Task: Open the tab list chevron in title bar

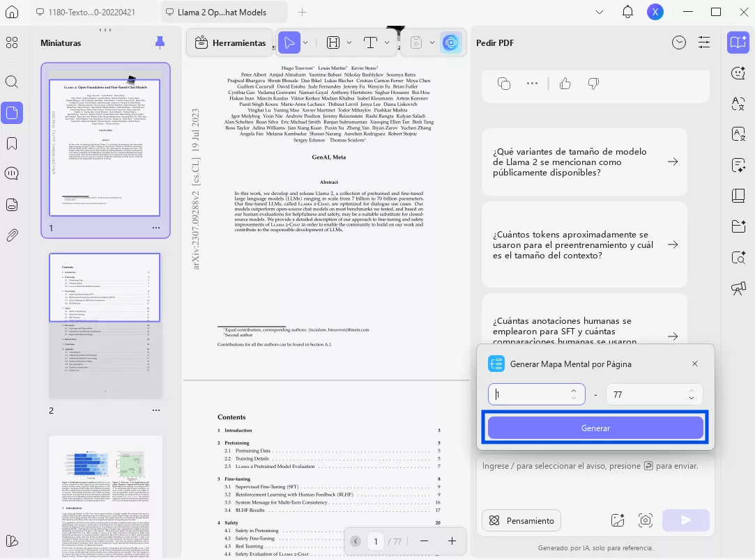Action: 600,12
